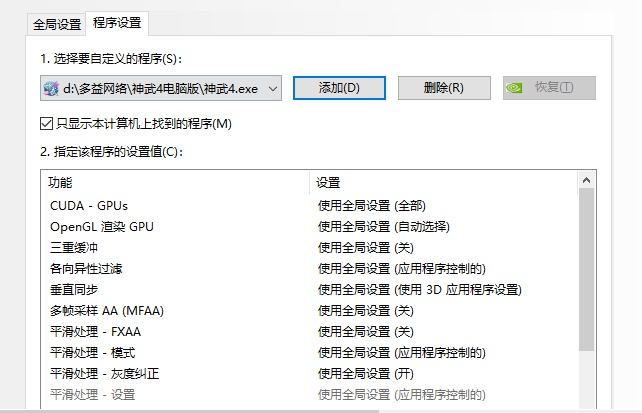Image resolution: width=642 pixels, height=413 pixels.
Task: Click the 使用全局设置 (开) value
Action: (366, 374)
